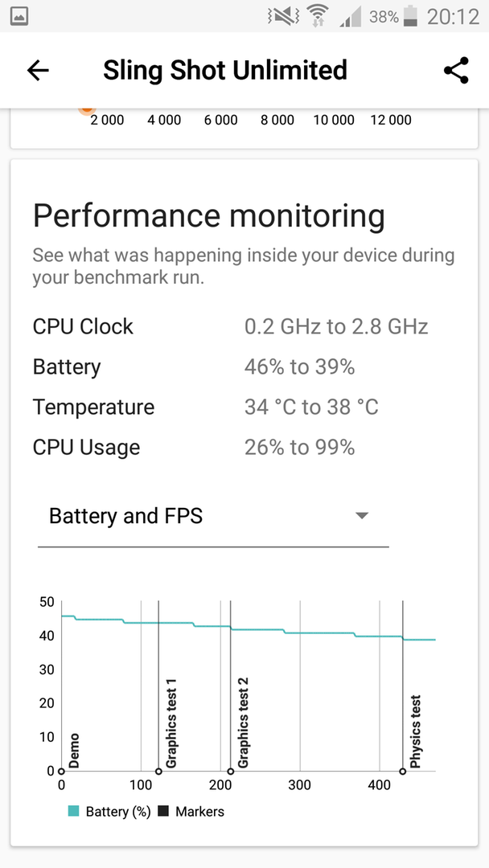Open the Battery and FPS dropdown
The height and width of the screenshot is (868, 489).
pyautogui.click(x=213, y=517)
